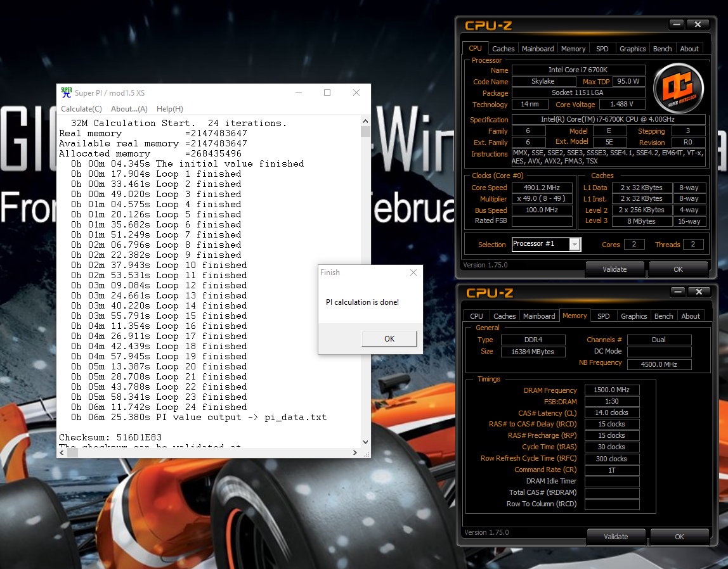The height and width of the screenshot is (569, 728).
Task: Click the memory Type value DDR4
Action: (x=533, y=340)
